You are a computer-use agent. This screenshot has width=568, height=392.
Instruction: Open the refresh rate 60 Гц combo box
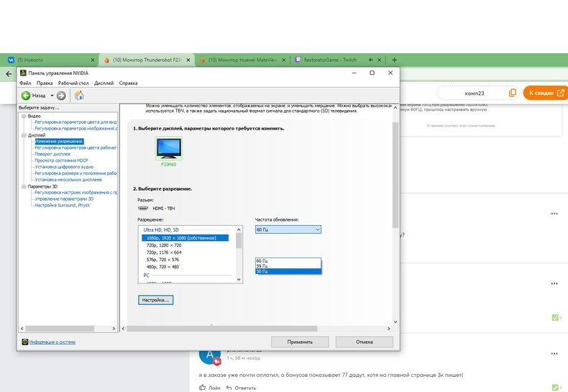coord(288,229)
